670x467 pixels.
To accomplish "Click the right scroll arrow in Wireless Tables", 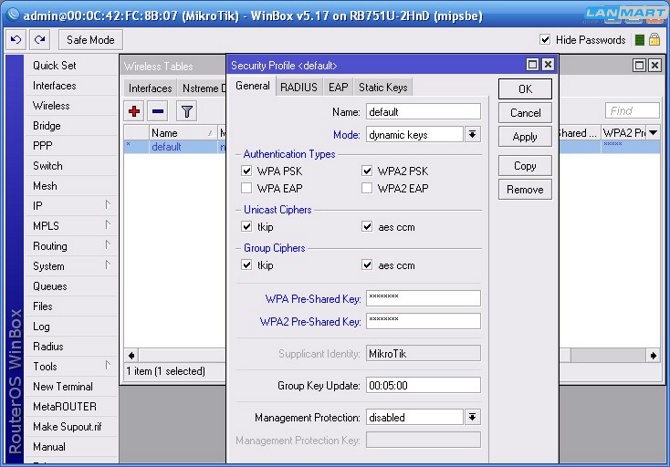I will (x=653, y=355).
